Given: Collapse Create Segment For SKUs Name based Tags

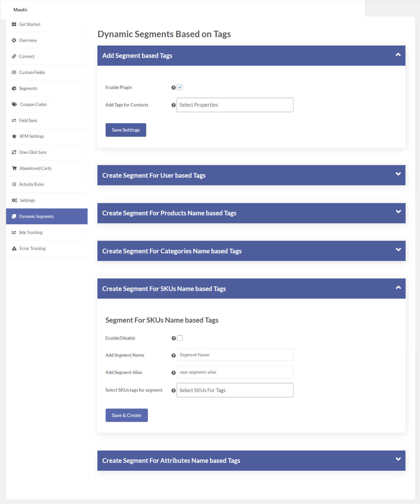Looking at the screenshot, I should tap(398, 287).
